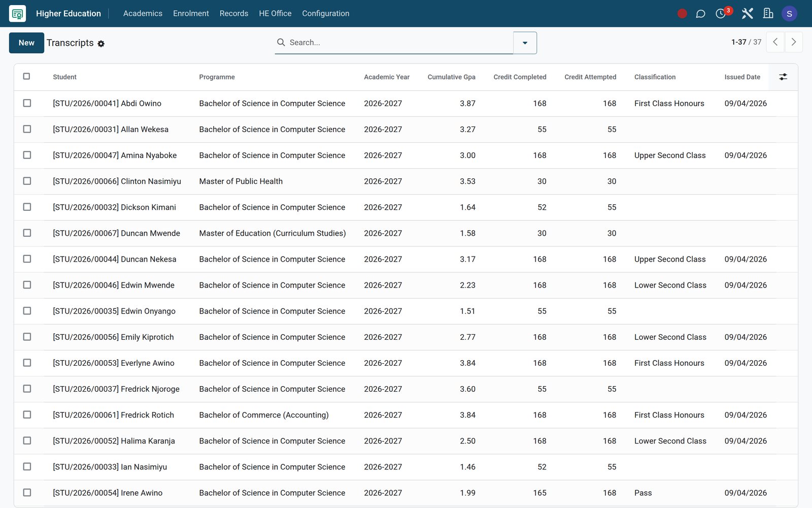Viewport: 812px width, 508px height.
Task: Tick the Clinton Nasimiyu row checkbox
Action: [x=27, y=181]
